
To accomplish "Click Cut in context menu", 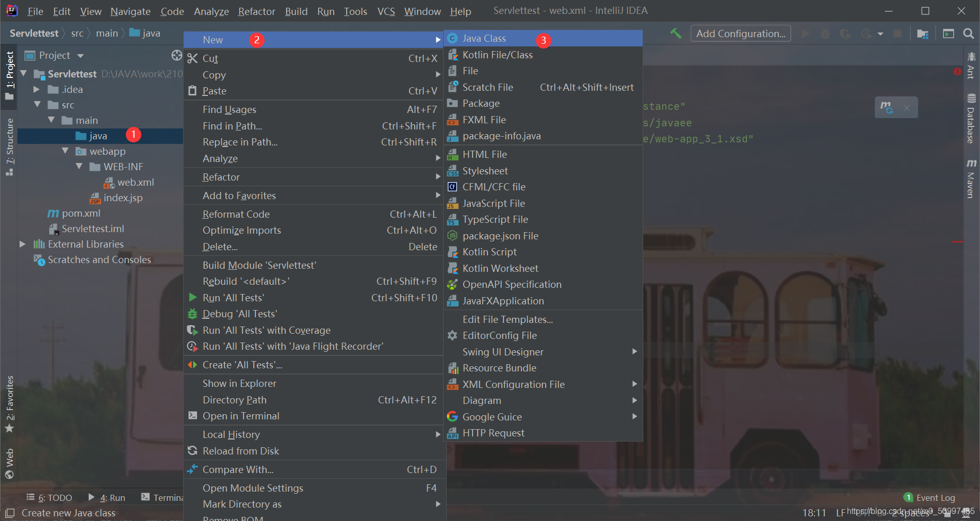I will click(x=314, y=58).
